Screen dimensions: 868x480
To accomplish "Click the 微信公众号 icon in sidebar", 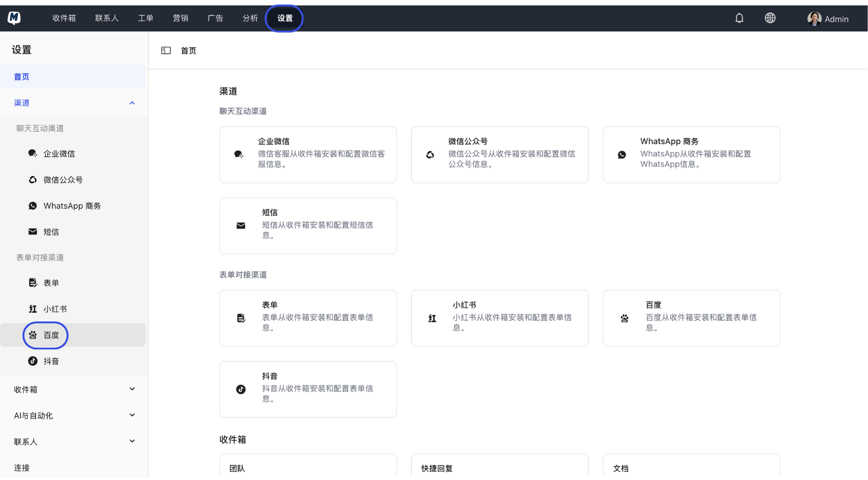I will coord(32,179).
